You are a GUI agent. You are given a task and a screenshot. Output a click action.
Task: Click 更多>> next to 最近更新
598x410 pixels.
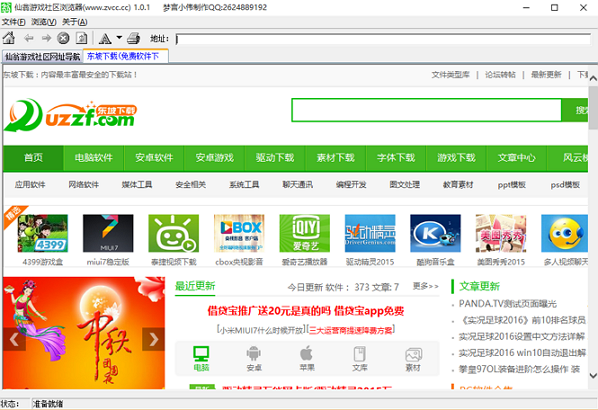(426, 286)
